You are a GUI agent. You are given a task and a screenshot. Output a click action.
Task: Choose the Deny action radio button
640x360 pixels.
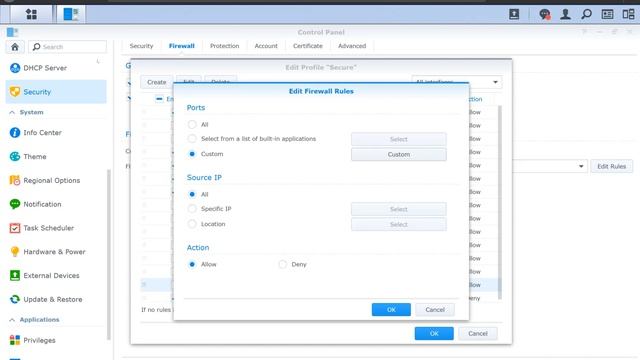tap(282, 264)
